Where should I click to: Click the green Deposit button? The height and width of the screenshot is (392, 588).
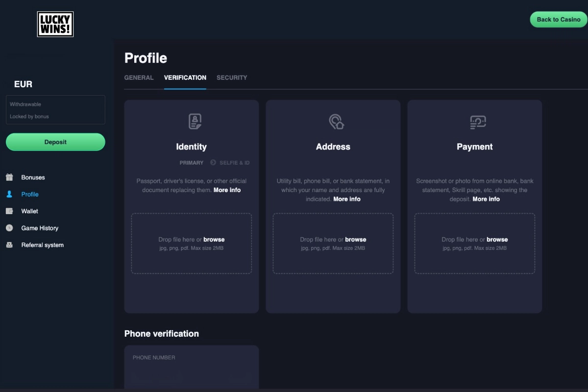(x=55, y=142)
